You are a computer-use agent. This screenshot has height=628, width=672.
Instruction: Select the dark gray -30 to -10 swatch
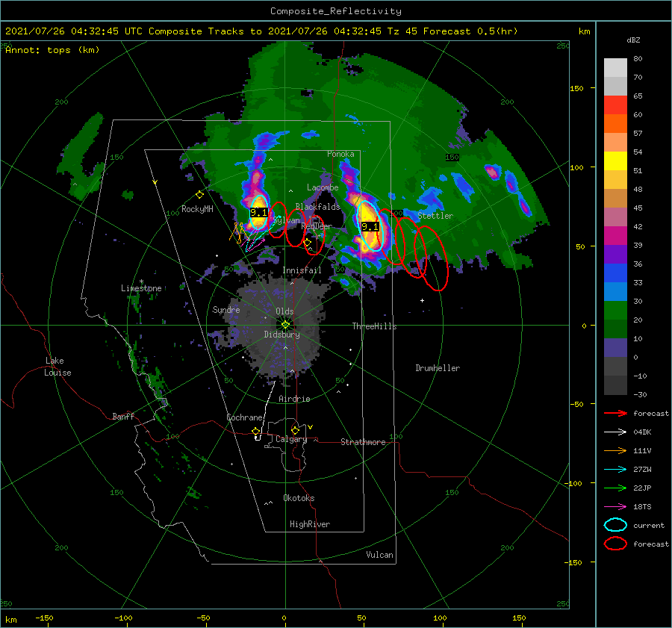[615, 385]
